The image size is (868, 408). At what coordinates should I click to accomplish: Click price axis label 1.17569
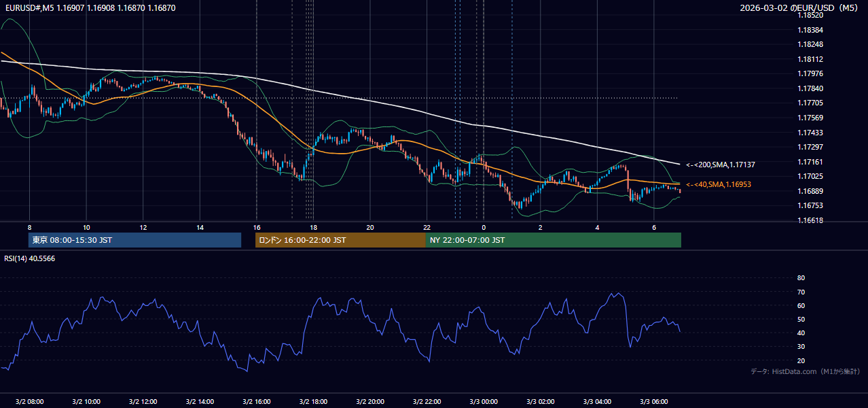pyautogui.click(x=810, y=118)
